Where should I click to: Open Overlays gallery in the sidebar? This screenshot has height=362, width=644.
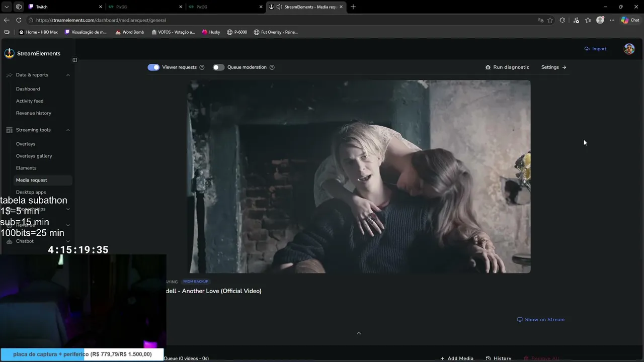click(34, 156)
